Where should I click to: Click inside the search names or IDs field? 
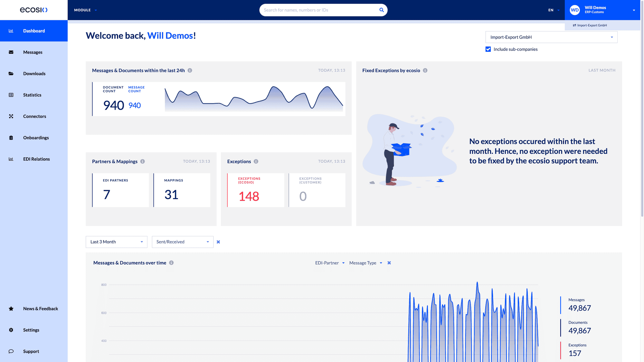tap(319, 10)
